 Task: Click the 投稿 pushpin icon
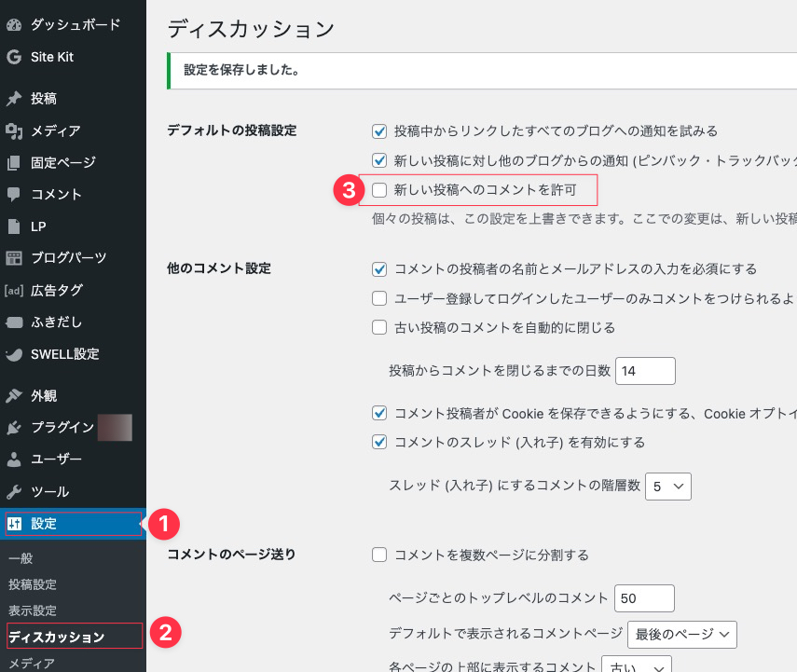(x=14, y=99)
